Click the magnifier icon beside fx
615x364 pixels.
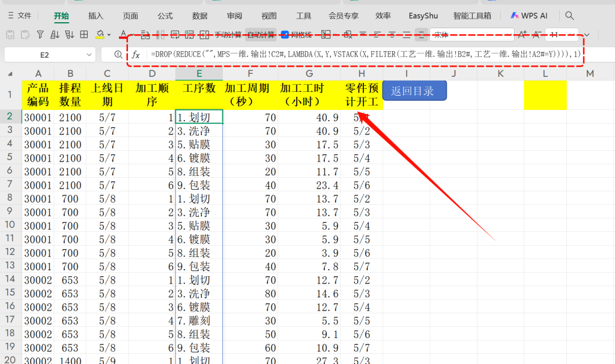coord(118,55)
